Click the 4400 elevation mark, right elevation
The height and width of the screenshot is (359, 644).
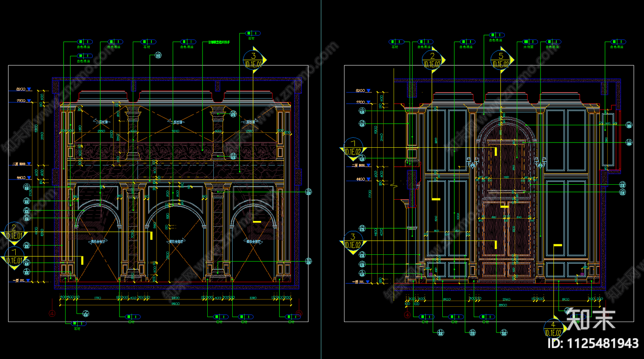point(363,179)
